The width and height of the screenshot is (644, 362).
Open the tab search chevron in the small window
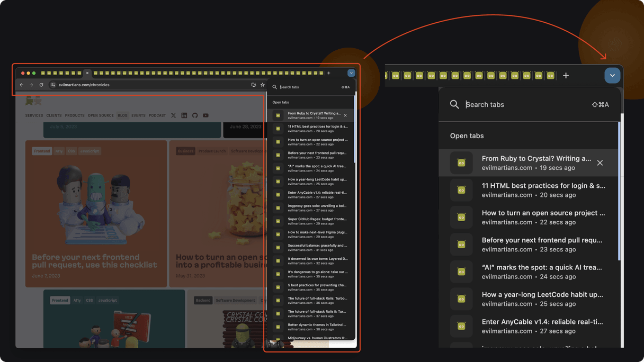(351, 73)
